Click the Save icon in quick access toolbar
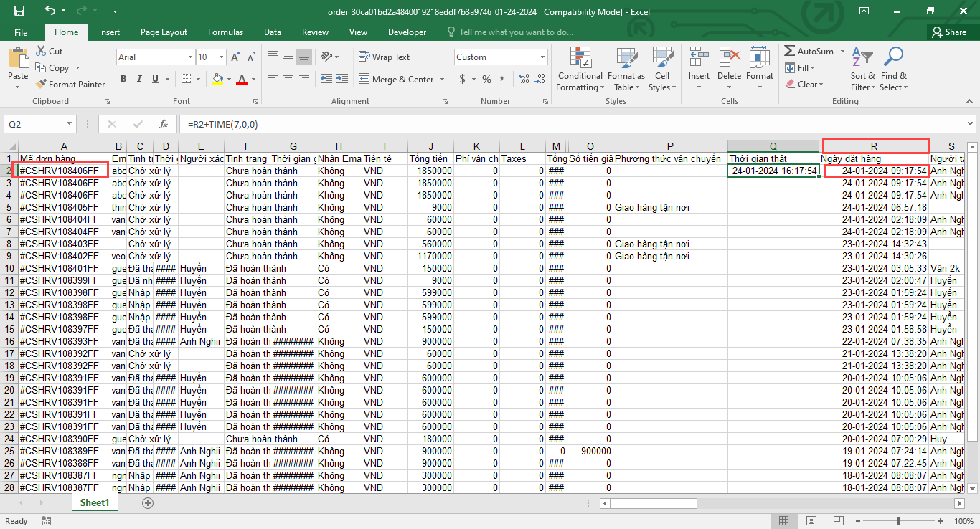Viewport: 980px width, 529px height. point(19,11)
